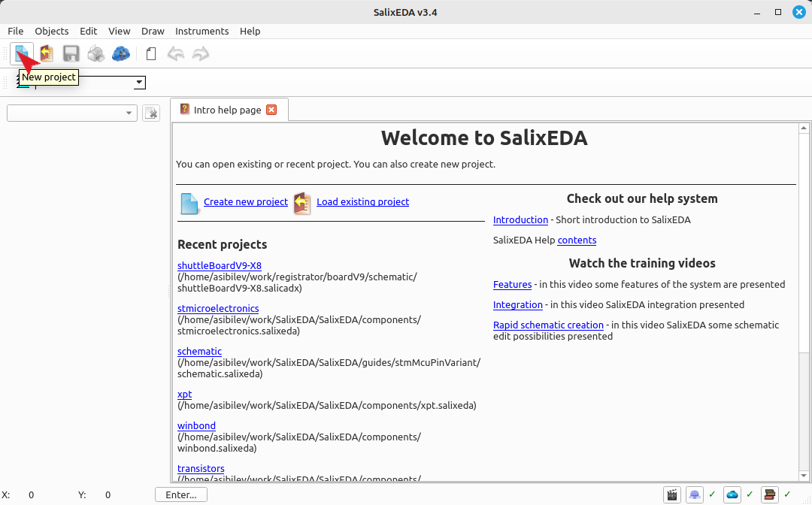Click the Create new project link
This screenshot has width=812, height=505.
(245, 202)
